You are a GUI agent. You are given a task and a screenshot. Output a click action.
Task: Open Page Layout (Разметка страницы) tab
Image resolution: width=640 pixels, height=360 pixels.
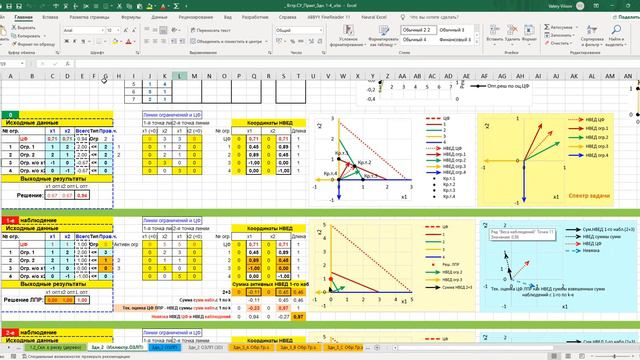click(x=89, y=17)
